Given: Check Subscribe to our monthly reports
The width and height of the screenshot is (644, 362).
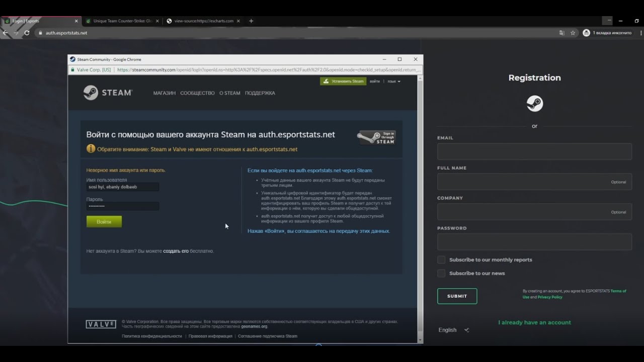Looking at the screenshot, I should [441, 259].
